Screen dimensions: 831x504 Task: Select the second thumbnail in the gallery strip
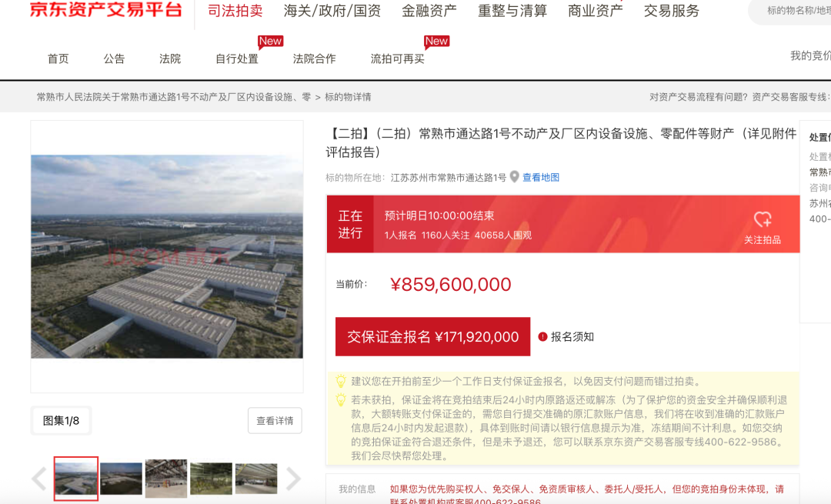[x=121, y=479]
